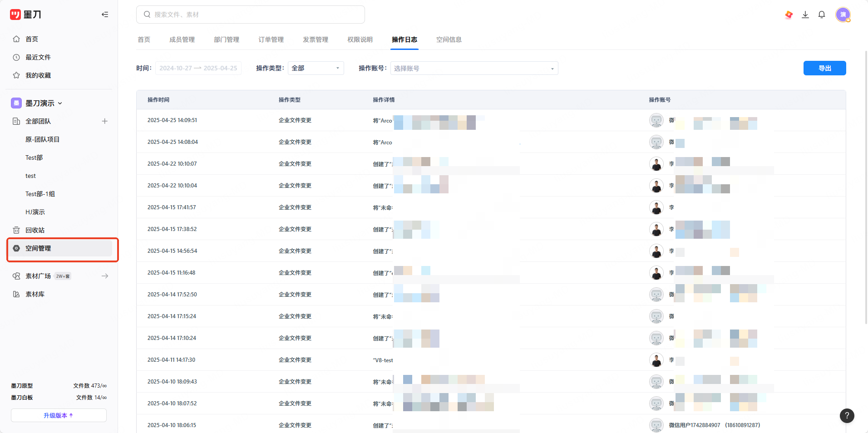Viewport: 868px width, 433px height.
Task: Click timestamp 2025-04-11 14:17:30
Action: pyautogui.click(x=171, y=360)
